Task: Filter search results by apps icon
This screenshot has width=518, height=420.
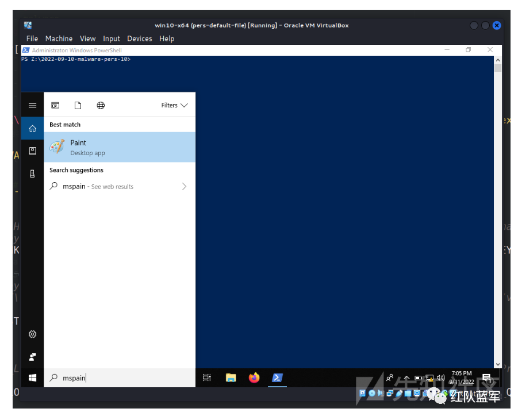Action: [x=55, y=105]
